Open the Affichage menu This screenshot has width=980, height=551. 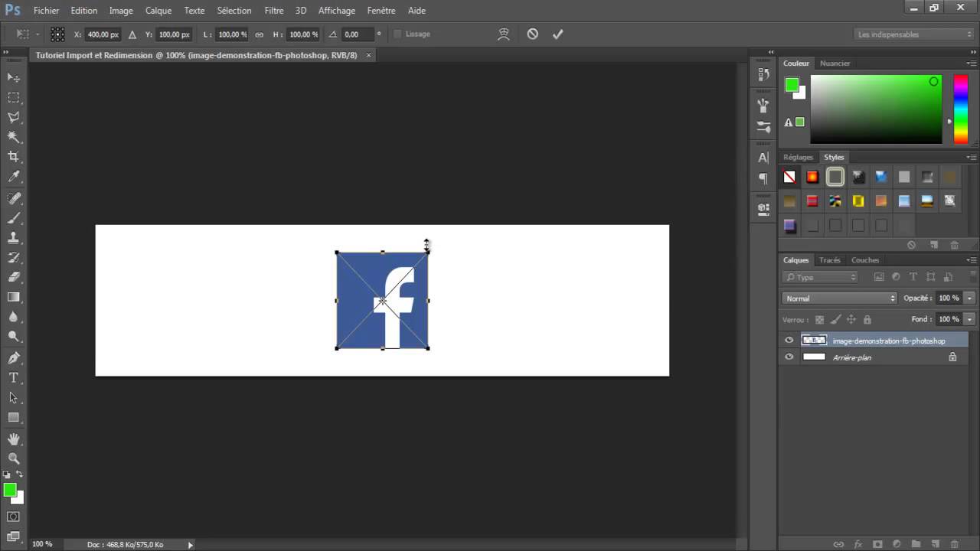[337, 11]
